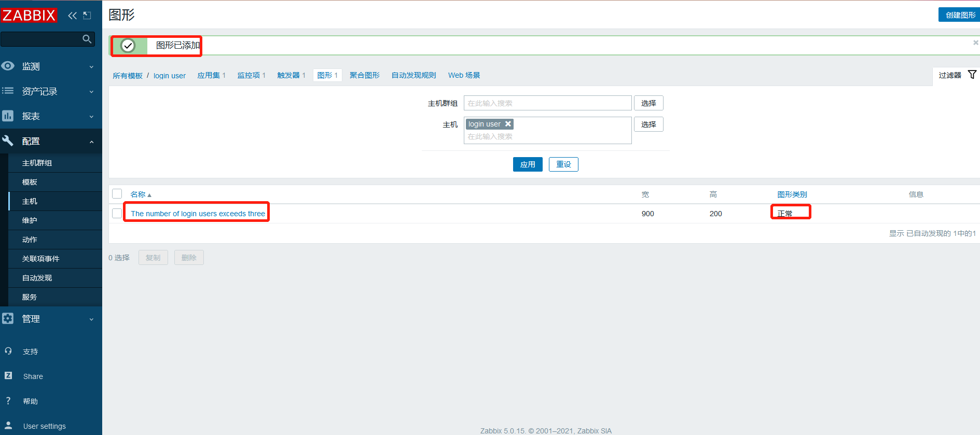
Task: Click the chart icon for 报表
Action: [x=8, y=116]
